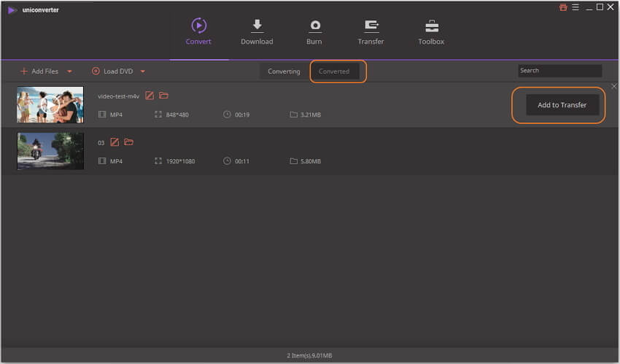Open the Convert section
This screenshot has width=620, height=364.
pyautogui.click(x=198, y=31)
